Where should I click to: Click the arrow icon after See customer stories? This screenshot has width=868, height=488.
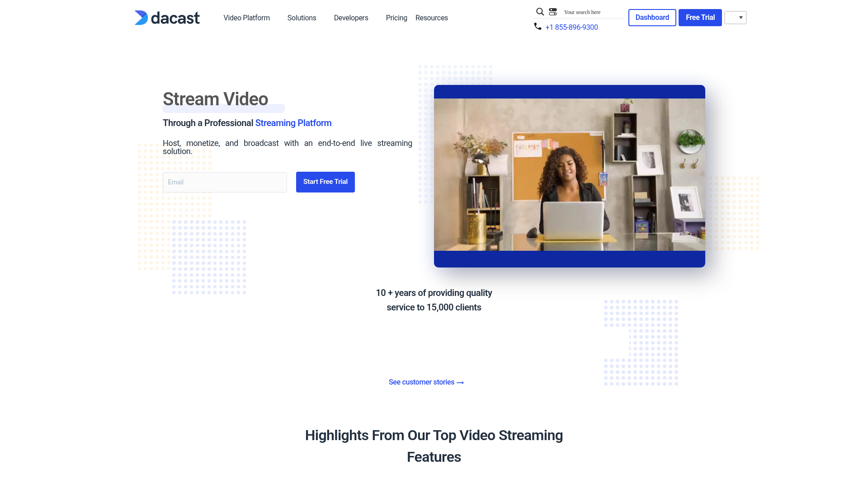pyautogui.click(x=461, y=382)
